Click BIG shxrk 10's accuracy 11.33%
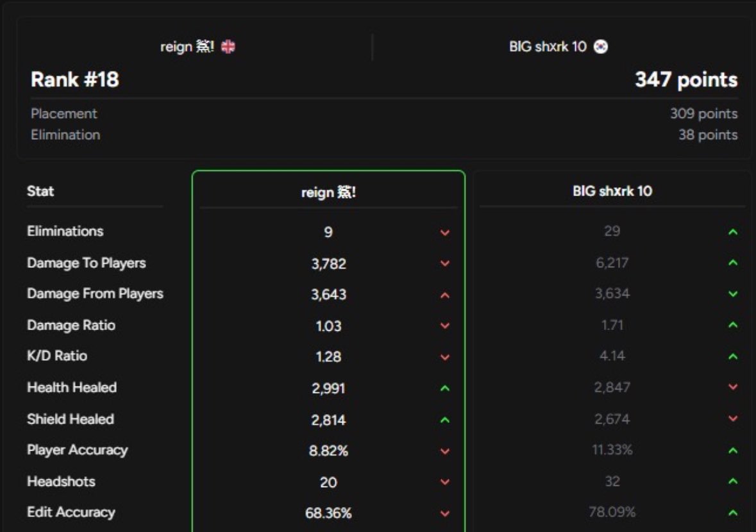This screenshot has width=756, height=532. [x=612, y=449]
